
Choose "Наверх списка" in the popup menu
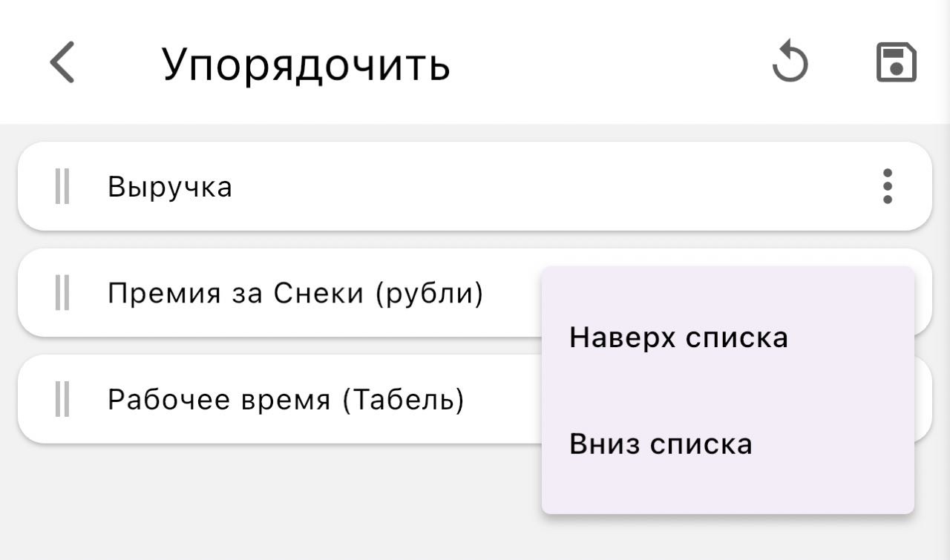pyautogui.click(x=678, y=337)
